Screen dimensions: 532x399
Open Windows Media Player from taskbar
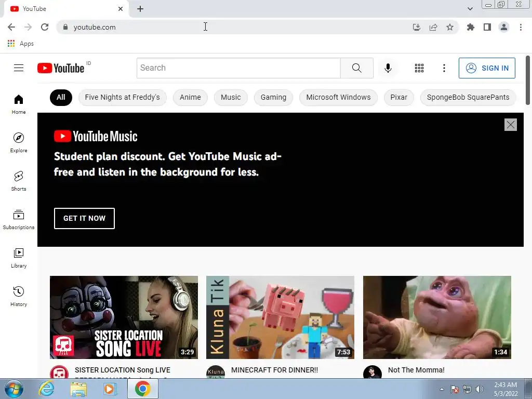(x=110, y=389)
